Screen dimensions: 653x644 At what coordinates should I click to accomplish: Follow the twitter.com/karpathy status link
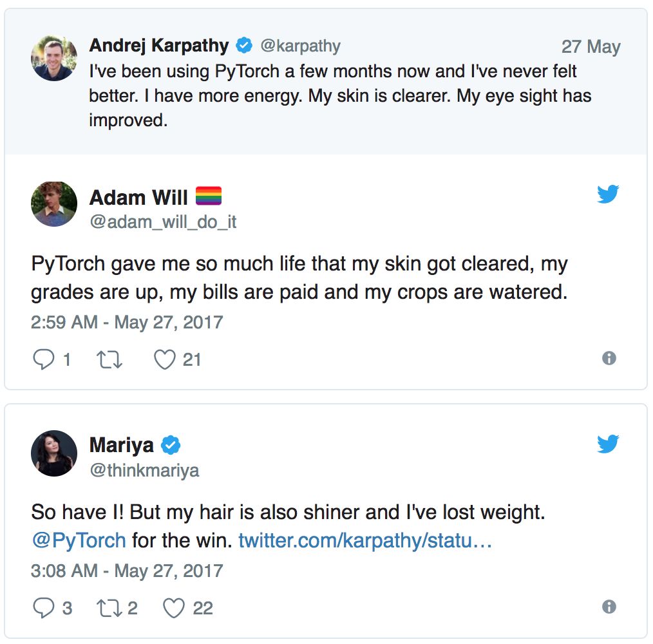365,540
